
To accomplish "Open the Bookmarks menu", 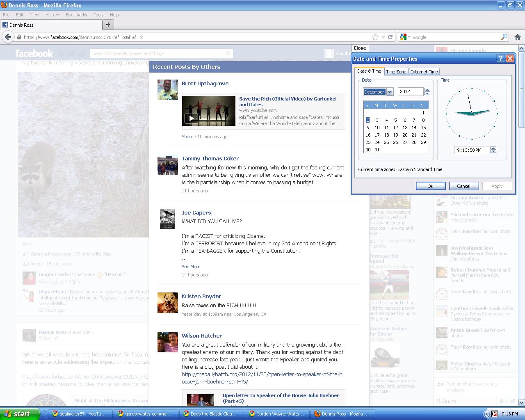I will click(x=76, y=15).
